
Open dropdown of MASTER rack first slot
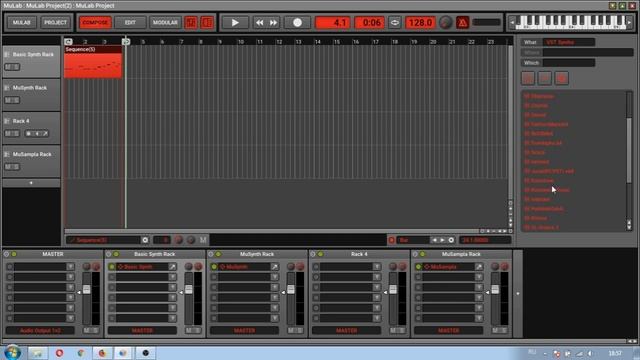pos(70,267)
